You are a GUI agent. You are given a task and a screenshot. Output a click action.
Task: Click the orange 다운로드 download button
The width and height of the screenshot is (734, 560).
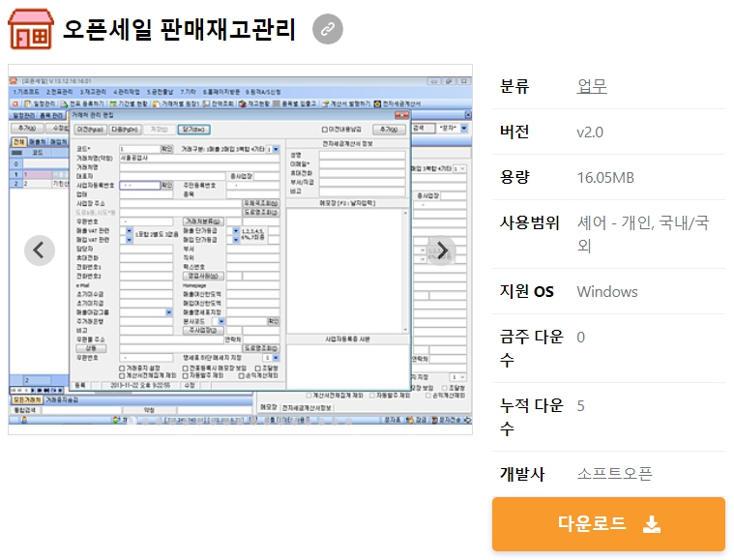pos(608,523)
